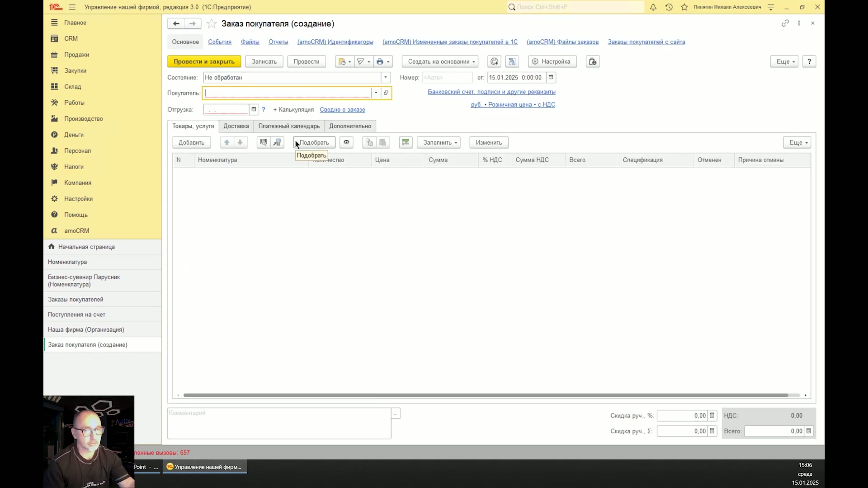
Task: Open the Продажи section in the sidebar
Action: click(x=103, y=55)
